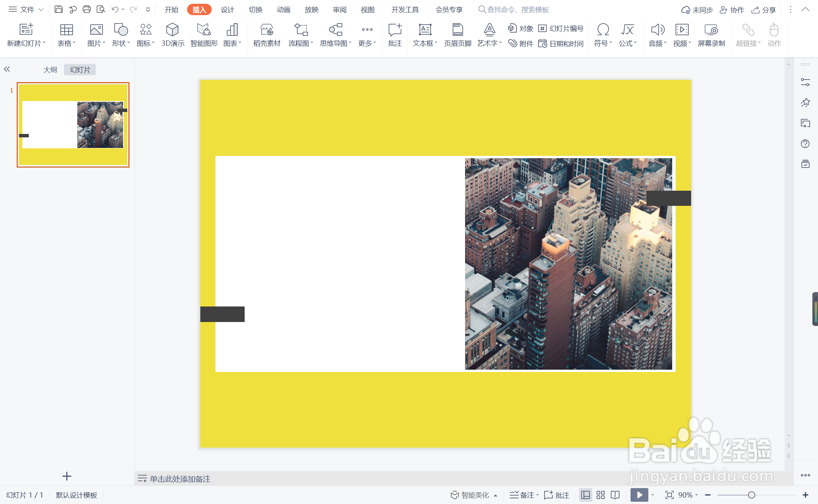Screen dimensions: 818x504
Task: Click the print icon in quick toolbar
Action: click(x=87, y=9)
